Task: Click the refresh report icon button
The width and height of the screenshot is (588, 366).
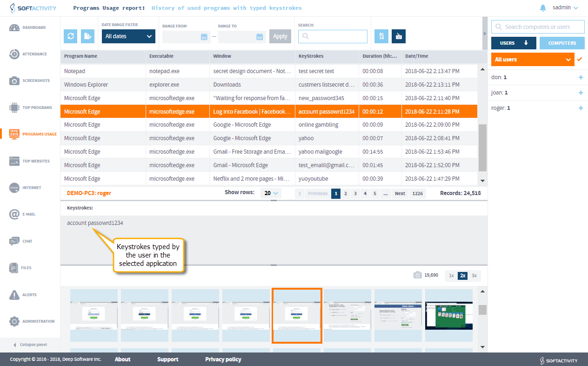Action: [71, 36]
